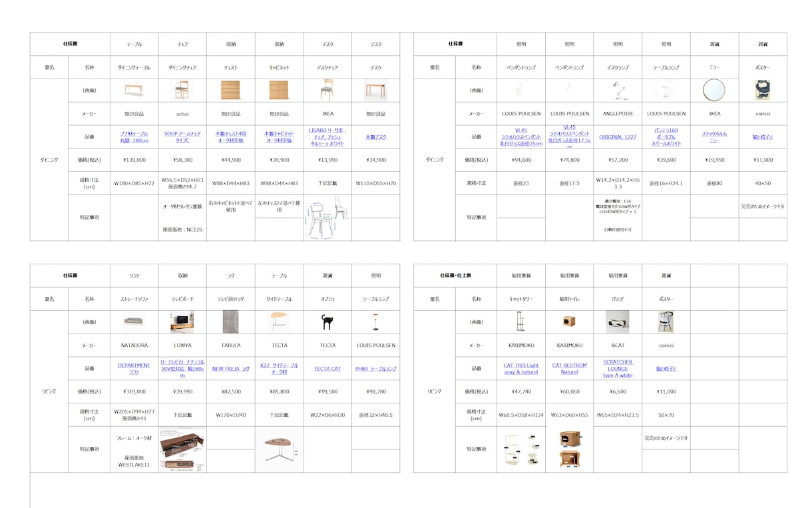
Task: Open the パンテラ160 ポータブル link
Action: click(666, 137)
